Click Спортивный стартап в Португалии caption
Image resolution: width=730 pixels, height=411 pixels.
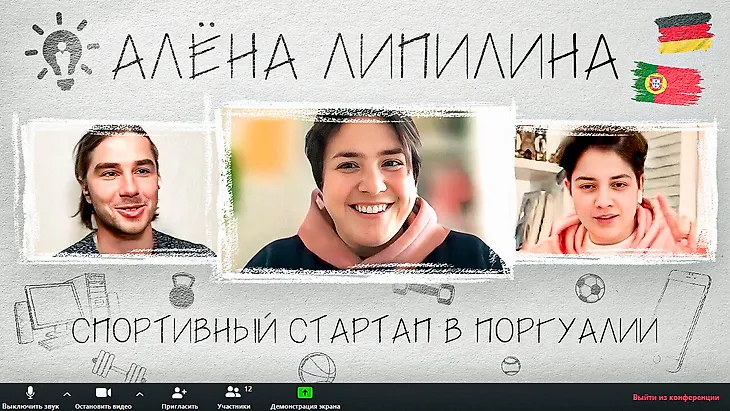click(365, 330)
